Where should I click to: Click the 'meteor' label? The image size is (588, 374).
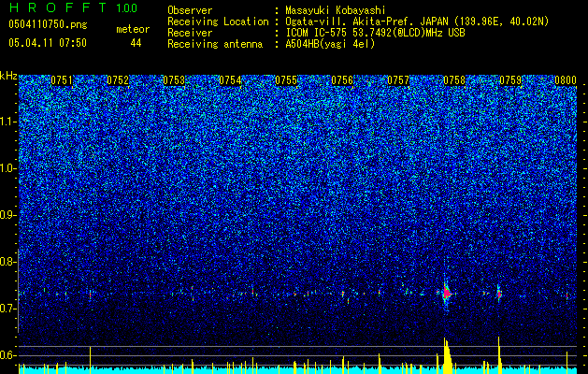coord(133,29)
